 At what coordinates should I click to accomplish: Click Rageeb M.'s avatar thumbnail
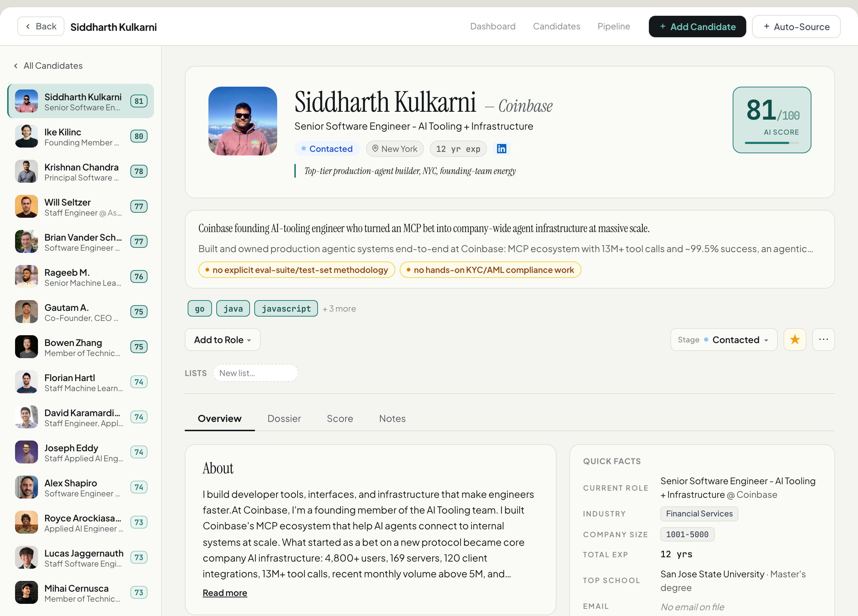click(26, 276)
